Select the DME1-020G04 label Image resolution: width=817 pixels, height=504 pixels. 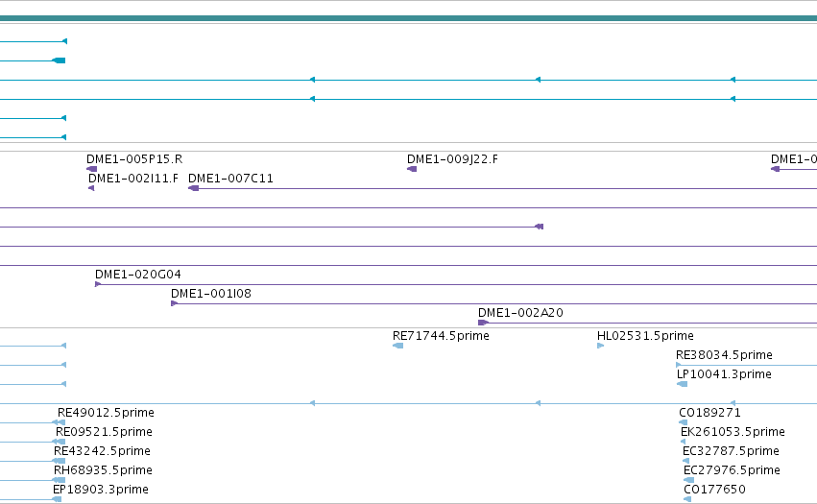tap(138, 275)
